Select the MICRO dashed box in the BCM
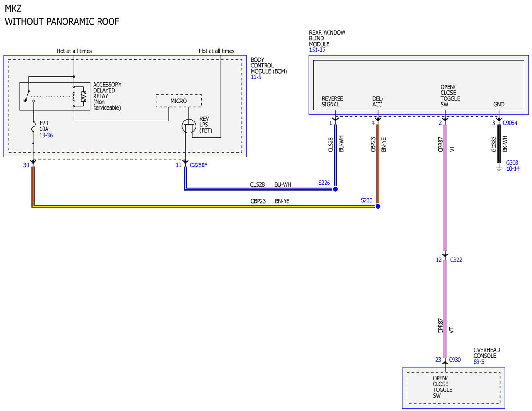532x411 pixels. pos(179,101)
